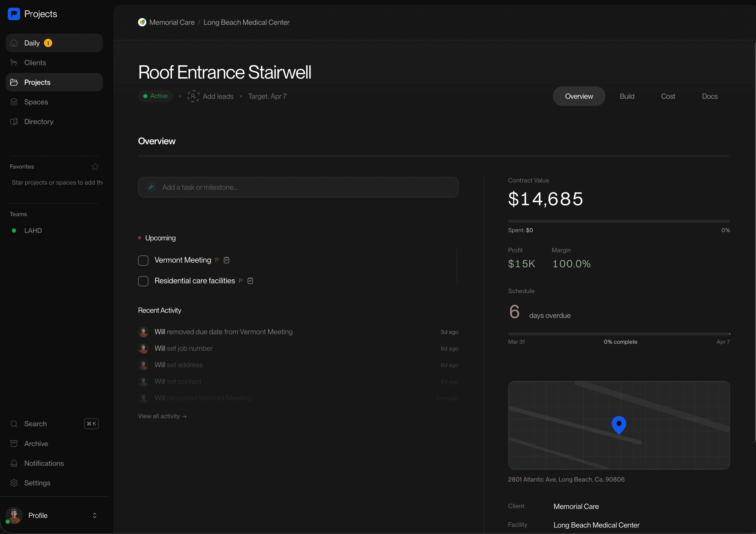Check the Vermont Meeting task checkbox
The width and height of the screenshot is (756, 534).
point(143,260)
